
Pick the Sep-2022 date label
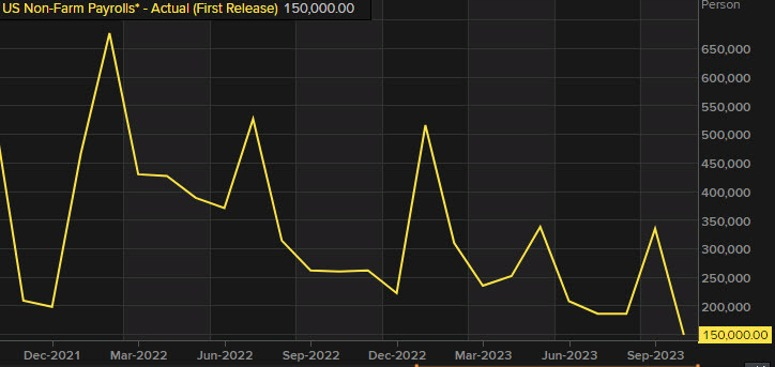tap(311, 355)
